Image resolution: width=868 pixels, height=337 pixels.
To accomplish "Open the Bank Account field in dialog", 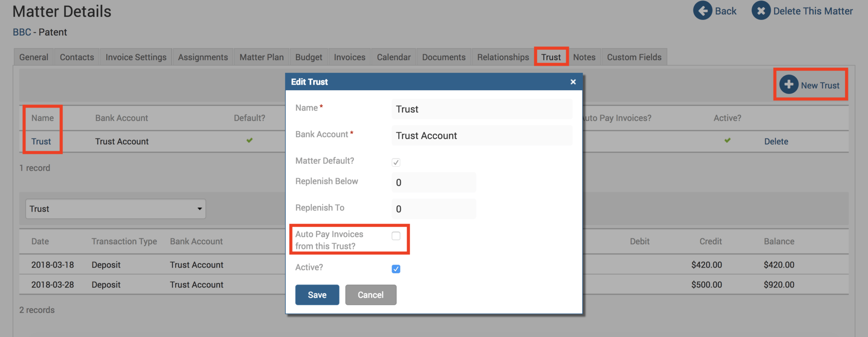I will [x=481, y=135].
